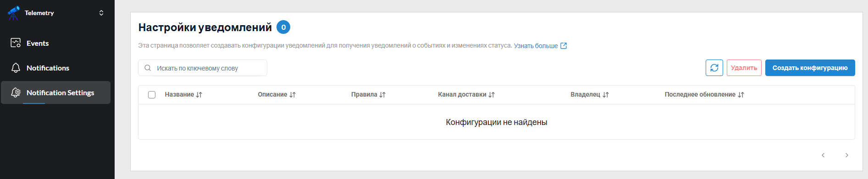Click the Notification Settings gear-bell icon

pos(16,92)
